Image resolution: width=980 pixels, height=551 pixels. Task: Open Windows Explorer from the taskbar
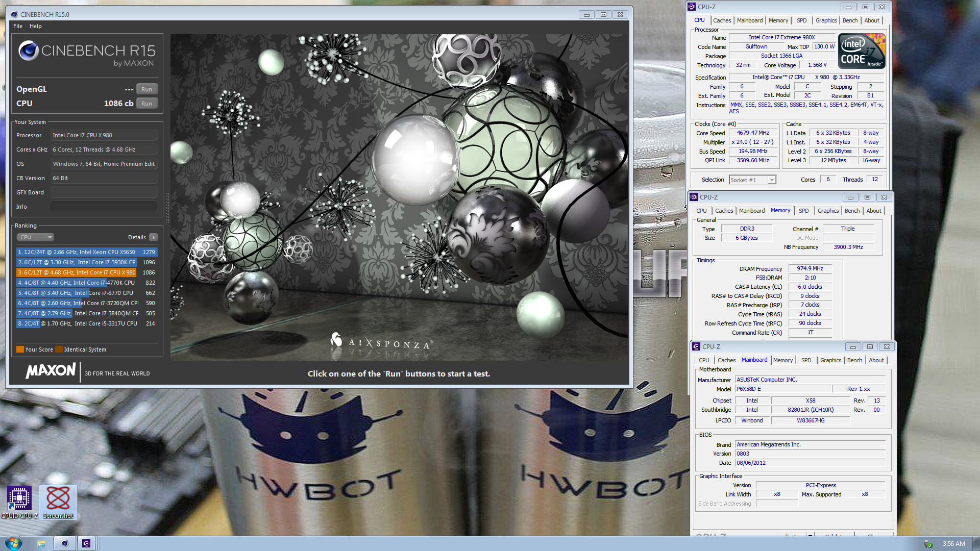click(x=41, y=543)
